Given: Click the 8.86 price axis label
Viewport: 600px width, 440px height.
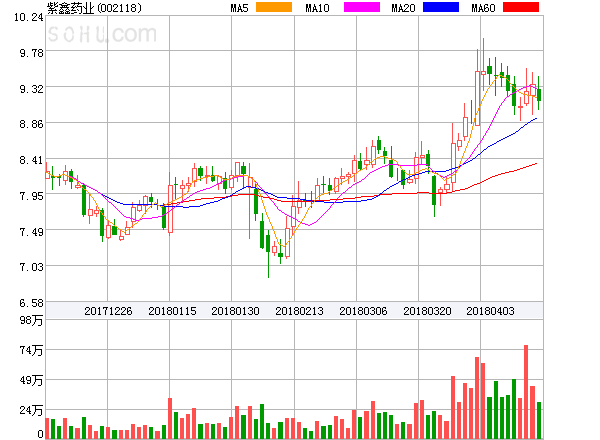Looking at the screenshot, I should coord(32,124).
